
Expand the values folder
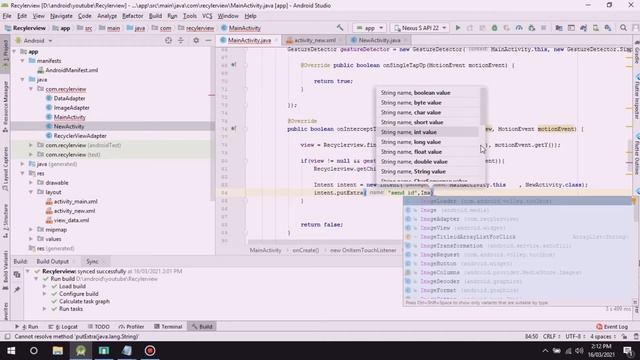click(x=31, y=239)
